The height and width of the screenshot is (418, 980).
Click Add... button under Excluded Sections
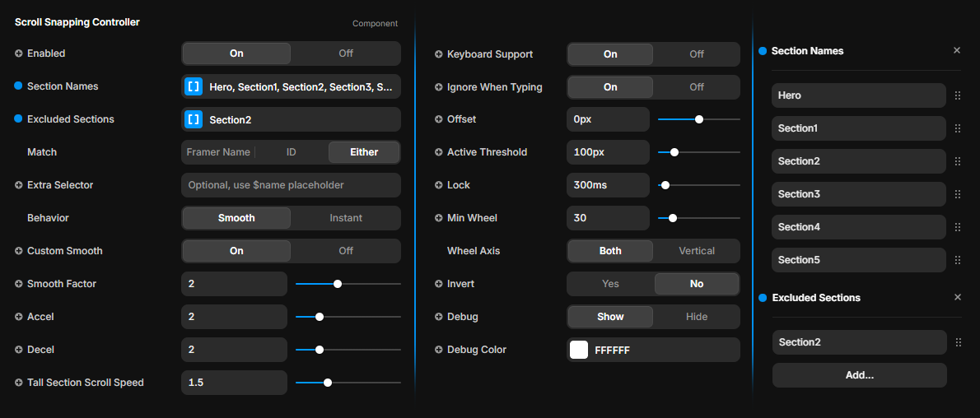tap(860, 375)
